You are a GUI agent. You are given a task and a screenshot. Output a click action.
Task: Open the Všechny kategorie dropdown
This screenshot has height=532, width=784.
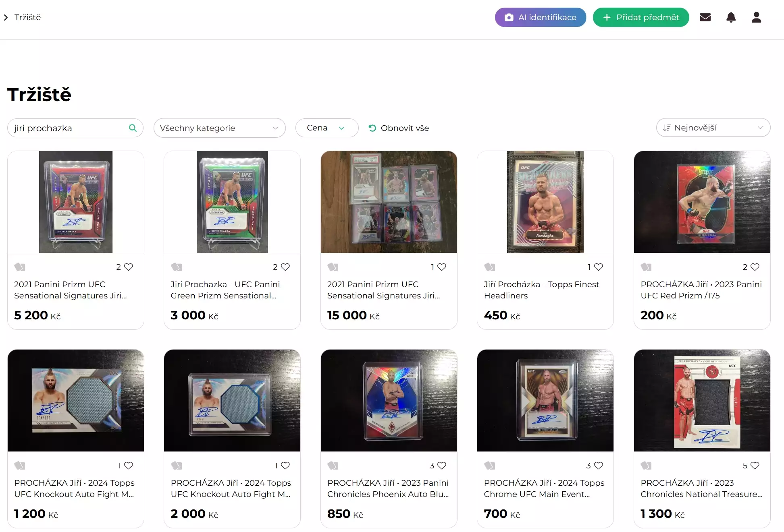[x=219, y=128]
